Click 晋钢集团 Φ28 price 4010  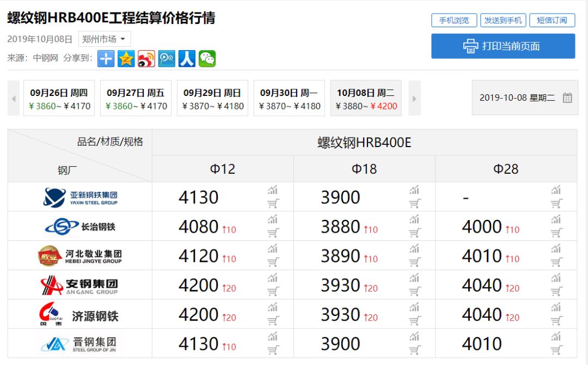coord(482,344)
